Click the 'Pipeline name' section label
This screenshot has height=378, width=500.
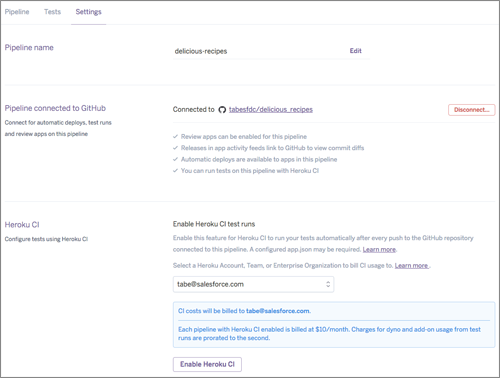click(29, 48)
